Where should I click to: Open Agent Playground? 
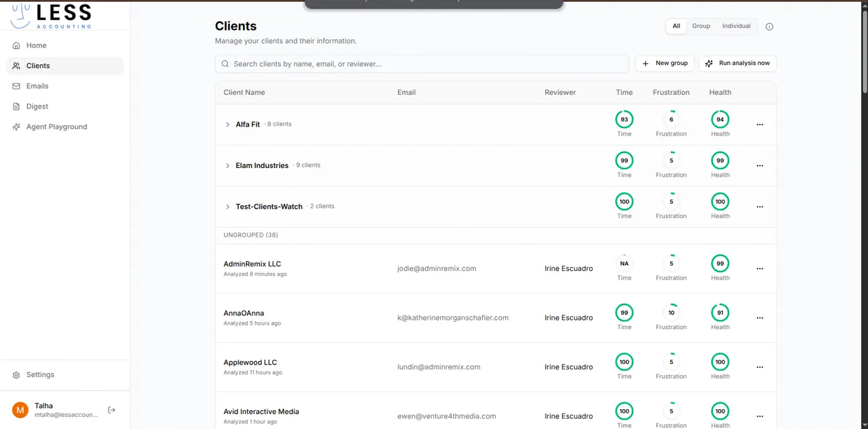(65, 127)
